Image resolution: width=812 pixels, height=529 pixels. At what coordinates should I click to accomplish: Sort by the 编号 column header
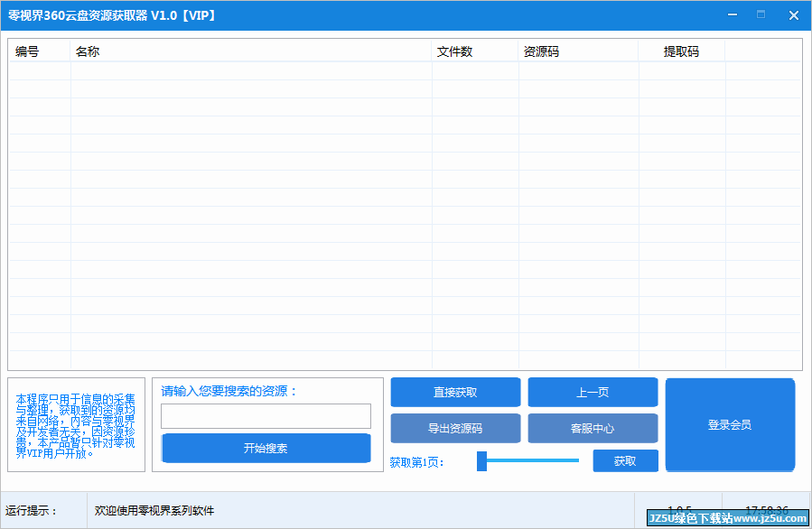coord(40,51)
